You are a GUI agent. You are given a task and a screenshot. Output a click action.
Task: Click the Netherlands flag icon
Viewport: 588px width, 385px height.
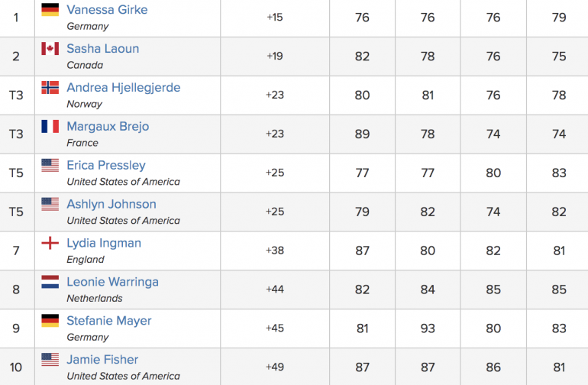[50, 282]
